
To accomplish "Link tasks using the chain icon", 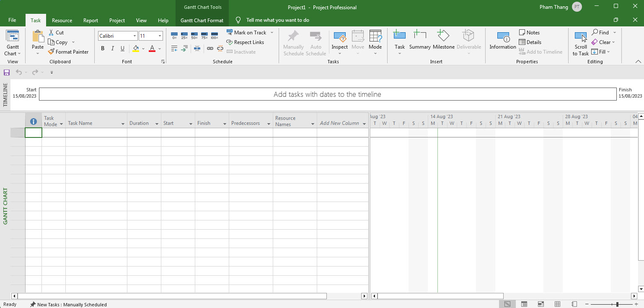I will (x=210, y=48).
